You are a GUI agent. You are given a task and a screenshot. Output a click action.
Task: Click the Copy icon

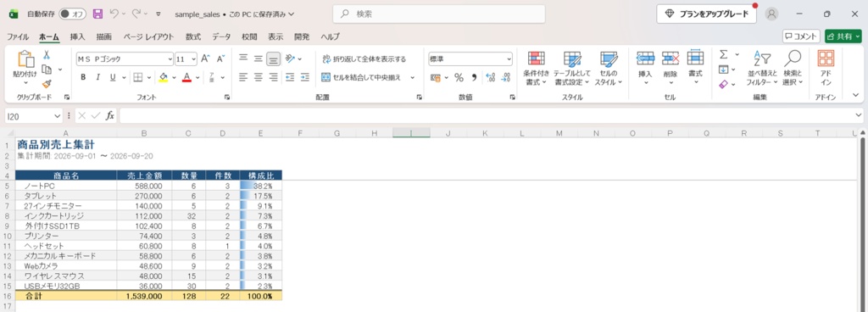(x=47, y=70)
